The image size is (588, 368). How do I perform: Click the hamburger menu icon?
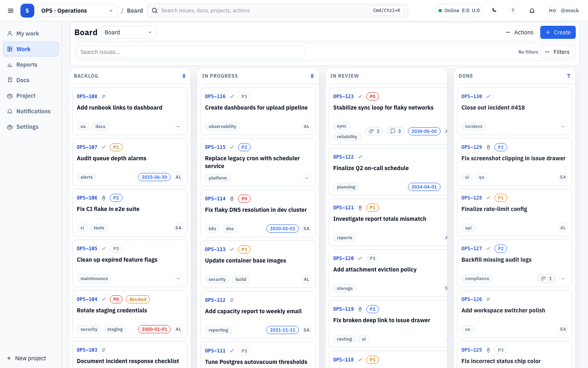point(11,10)
